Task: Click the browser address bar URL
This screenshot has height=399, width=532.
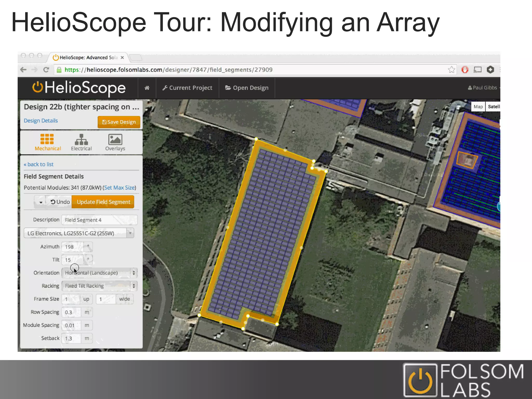Action: click(x=168, y=70)
